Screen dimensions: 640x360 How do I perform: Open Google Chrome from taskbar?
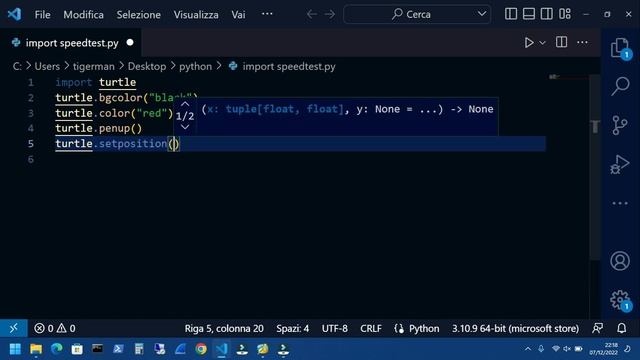tap(201, 349)
